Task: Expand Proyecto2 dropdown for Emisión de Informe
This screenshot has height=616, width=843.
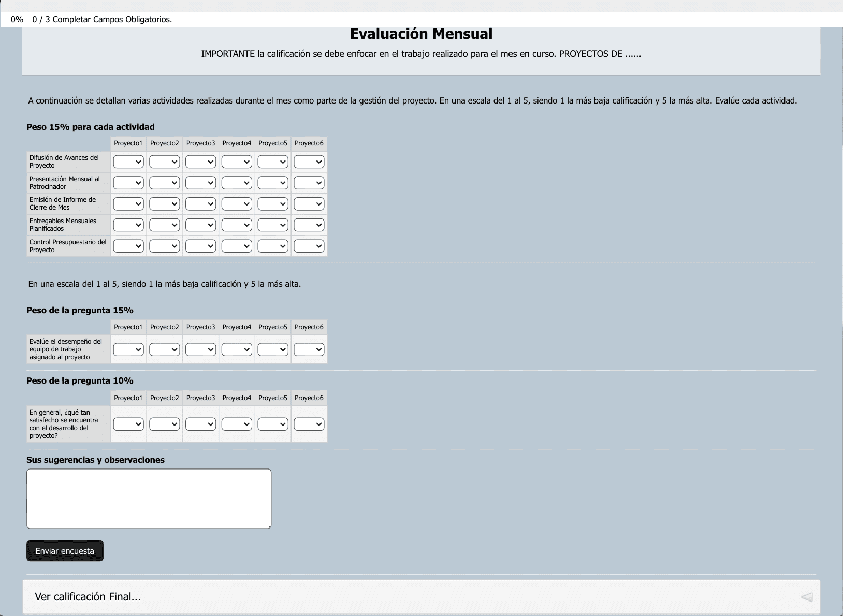Action: tap(165, 204)
